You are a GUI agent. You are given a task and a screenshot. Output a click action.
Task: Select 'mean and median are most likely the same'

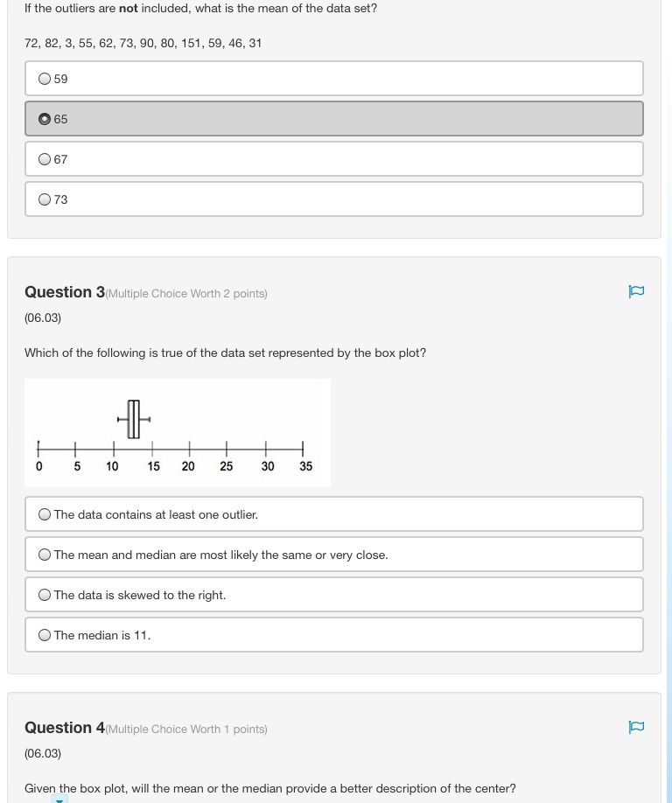pos(45,555)
